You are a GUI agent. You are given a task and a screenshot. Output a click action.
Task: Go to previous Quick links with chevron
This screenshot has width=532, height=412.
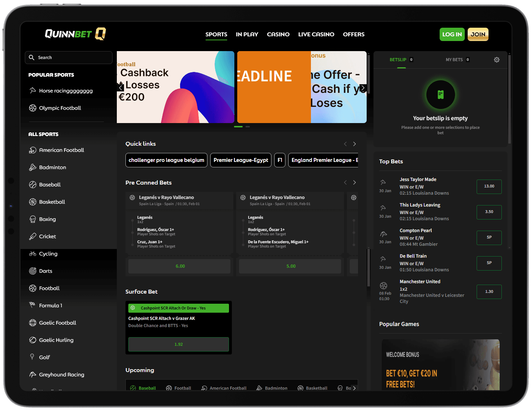pos(345,144)
